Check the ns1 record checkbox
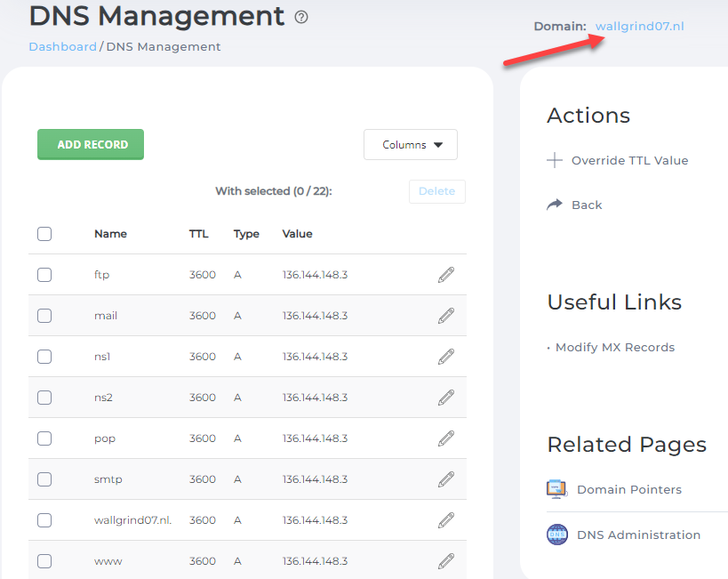The height and width of the screenshot is (579, 728). 44,357
